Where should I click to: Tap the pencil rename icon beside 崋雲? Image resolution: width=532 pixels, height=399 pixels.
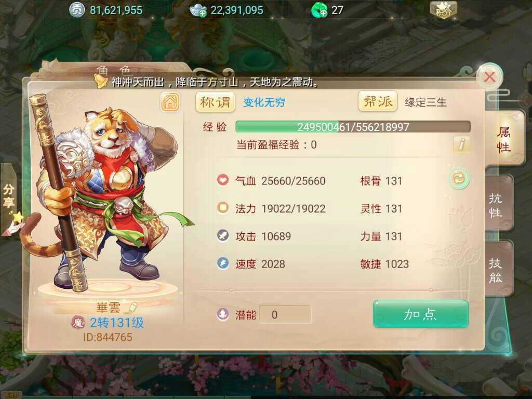pos(131,308)
